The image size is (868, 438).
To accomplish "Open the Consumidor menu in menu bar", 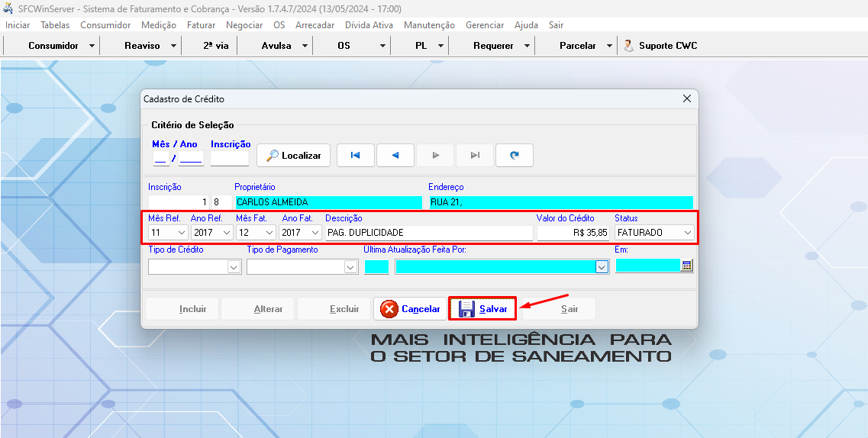I will pos(105,25).
